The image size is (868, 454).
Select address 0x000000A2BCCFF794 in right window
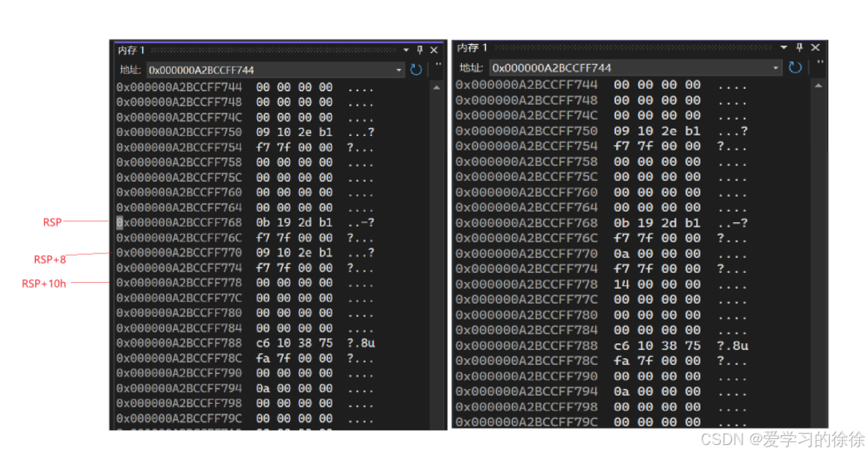tap(526, 391)
